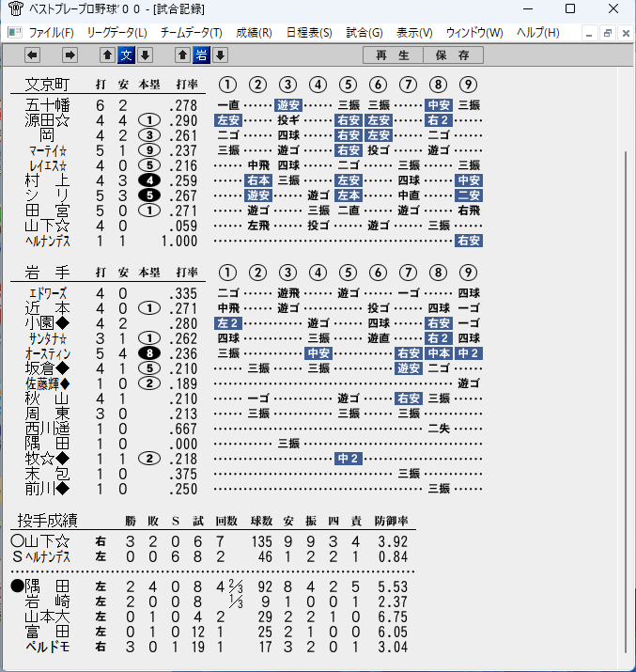The height and width of the screenshot is (672, 636).
Task: Click the up arrow beside 岩 team icon
Action: point(182,55)
